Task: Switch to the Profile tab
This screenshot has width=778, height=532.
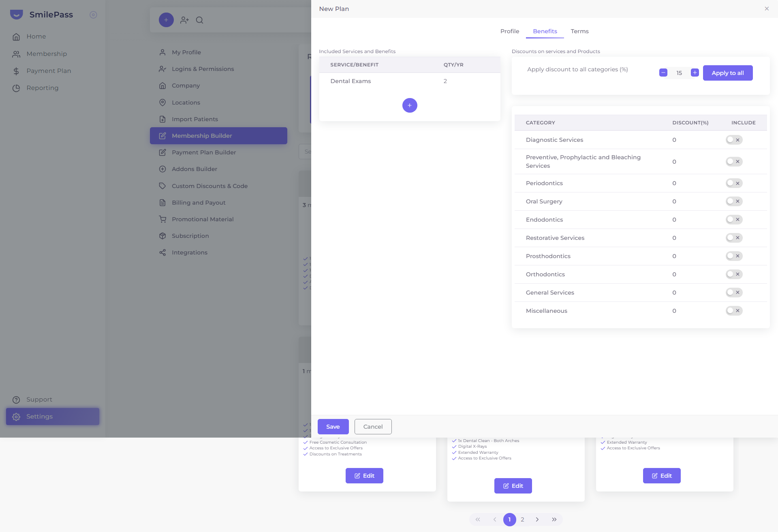Action: [510, 31]
